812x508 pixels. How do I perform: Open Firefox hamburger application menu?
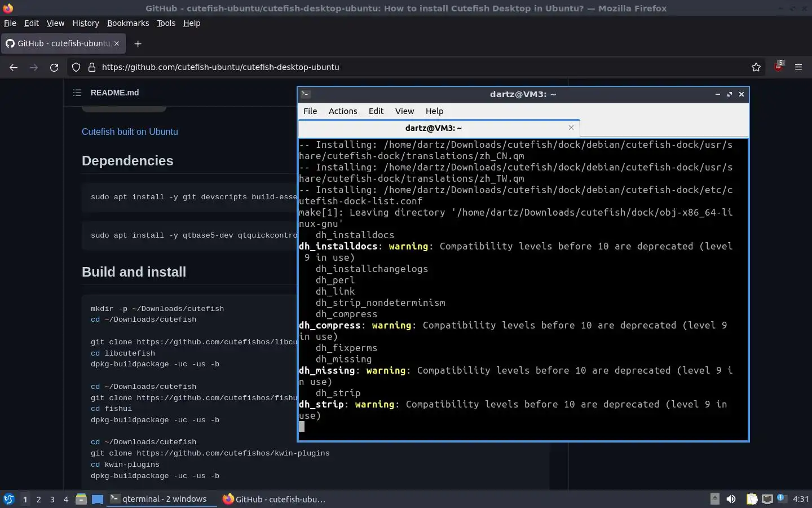(x=798, y=67)
